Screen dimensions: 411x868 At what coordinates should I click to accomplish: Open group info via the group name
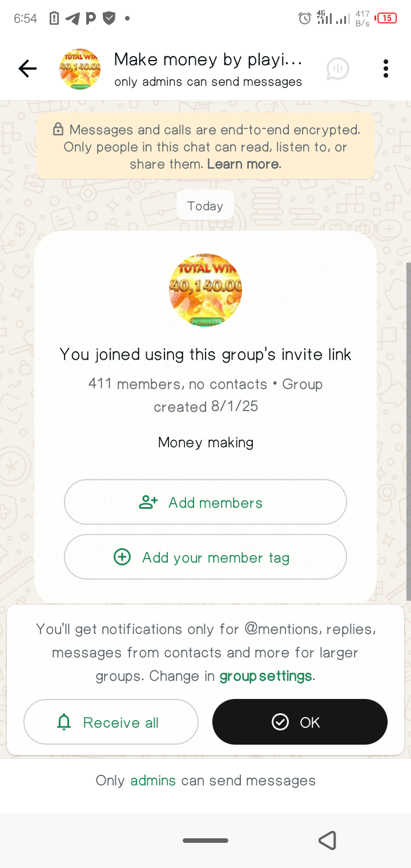[x=208, y=60]
